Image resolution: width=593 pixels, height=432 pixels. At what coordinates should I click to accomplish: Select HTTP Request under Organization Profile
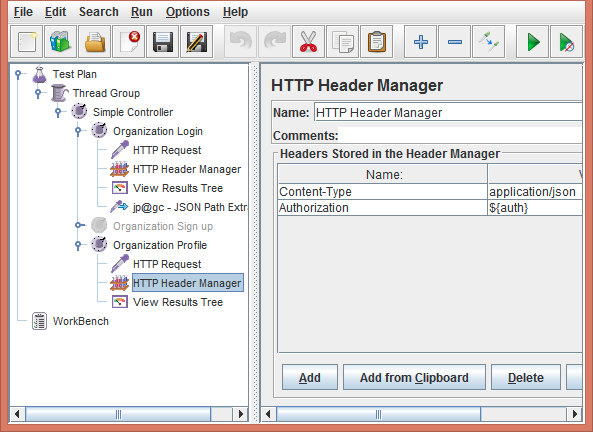(167, 264)
